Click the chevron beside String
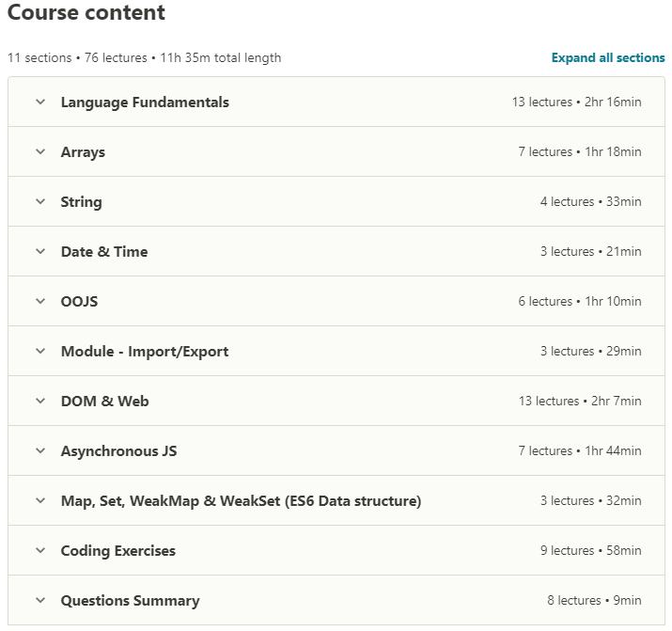The image size is (672, 631). point(40,201)
